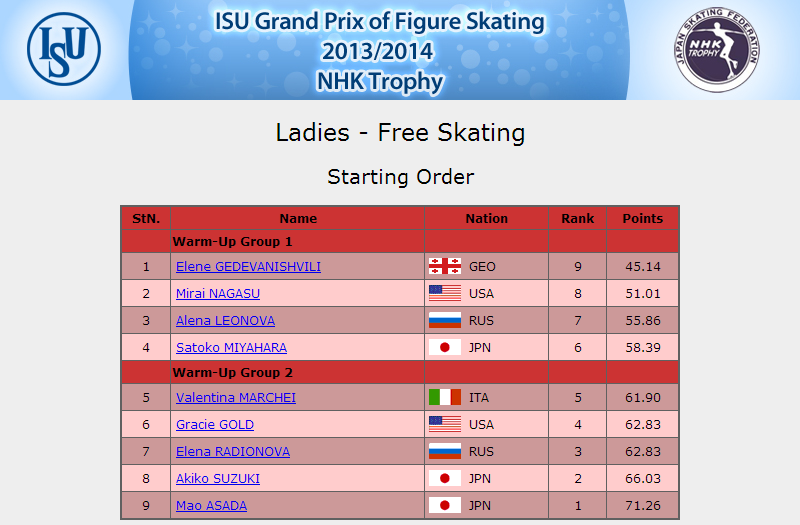Click the ISU Grand Prix banner title

(x=379, y=51)
